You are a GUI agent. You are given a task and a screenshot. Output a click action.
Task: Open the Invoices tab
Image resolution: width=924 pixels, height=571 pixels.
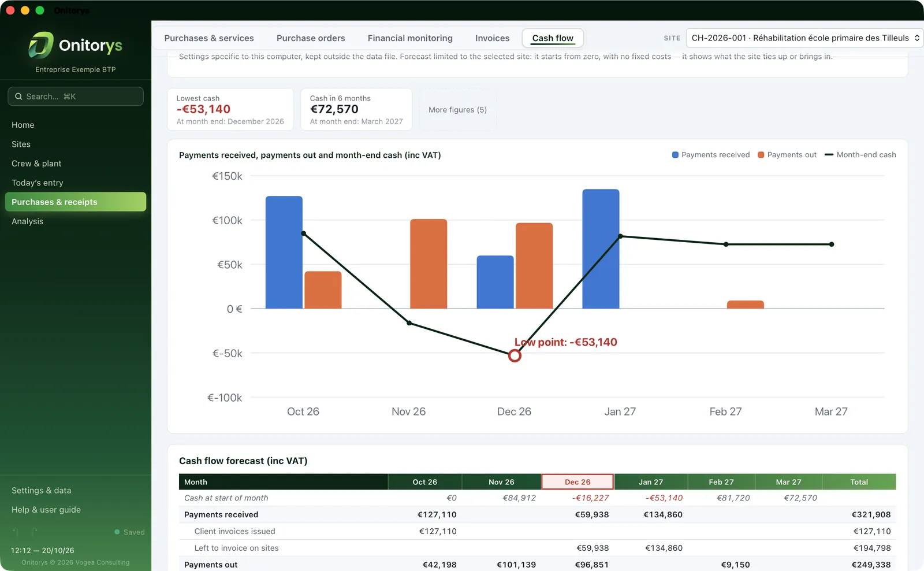(x=492, y=38)
